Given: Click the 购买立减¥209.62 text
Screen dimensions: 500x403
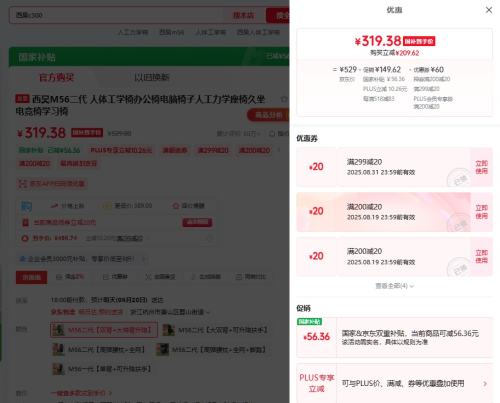Looking at the screenshot, I should 394,53.
